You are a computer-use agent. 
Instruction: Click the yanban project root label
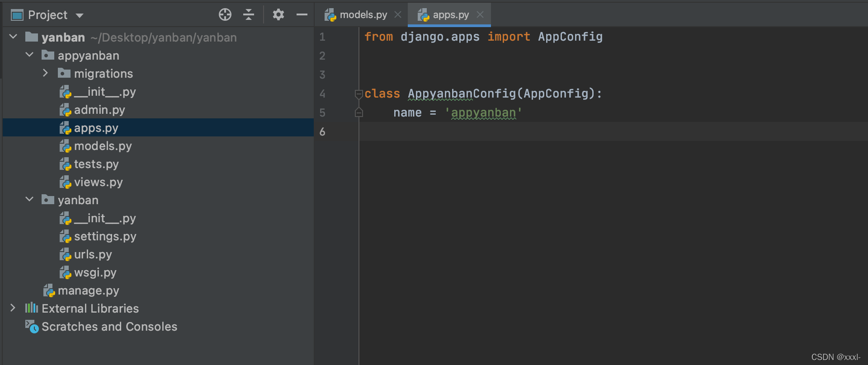coord(63,37)
